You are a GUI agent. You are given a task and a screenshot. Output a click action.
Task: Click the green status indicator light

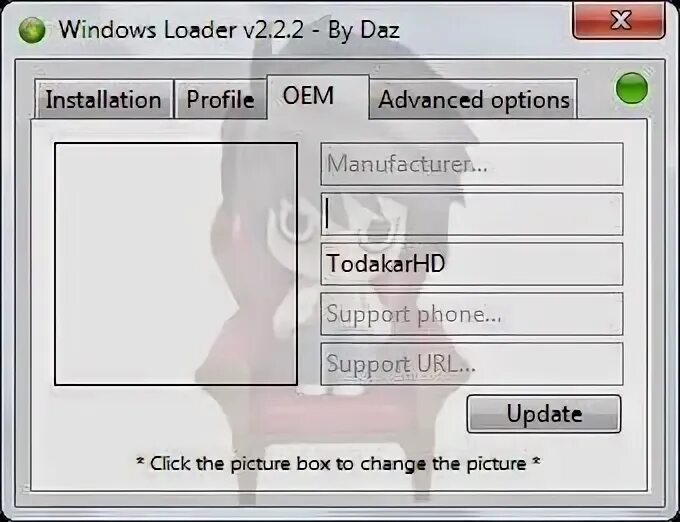[632, 88]
